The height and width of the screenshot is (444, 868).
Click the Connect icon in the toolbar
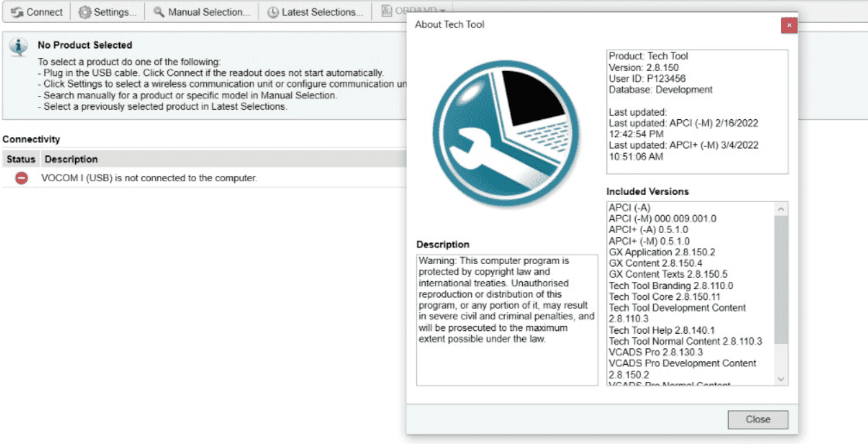pyautogui.click(x=17, y=12)
